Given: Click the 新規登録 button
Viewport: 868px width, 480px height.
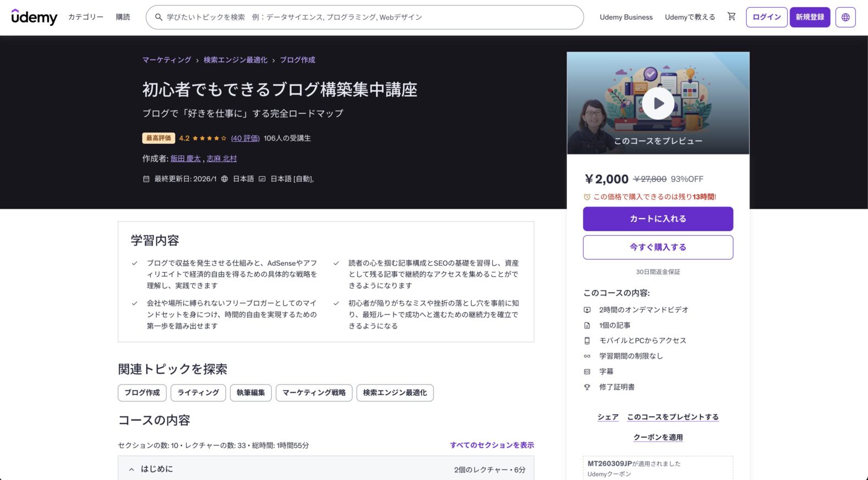Looking at the screenshot, I should pos(810,18).
